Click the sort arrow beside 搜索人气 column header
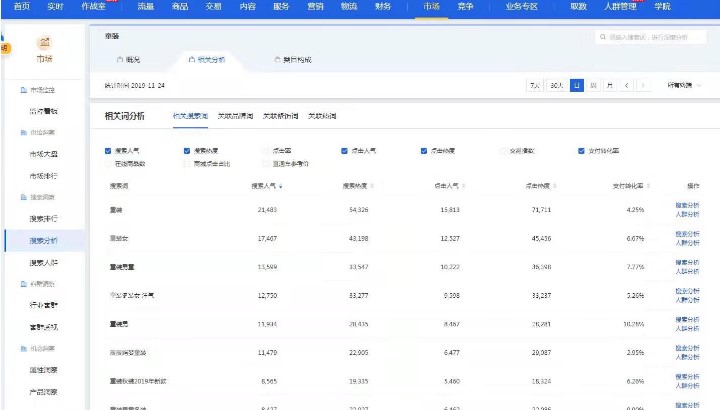The height and width of the screenshot is (410, 720). pos(281,186)
